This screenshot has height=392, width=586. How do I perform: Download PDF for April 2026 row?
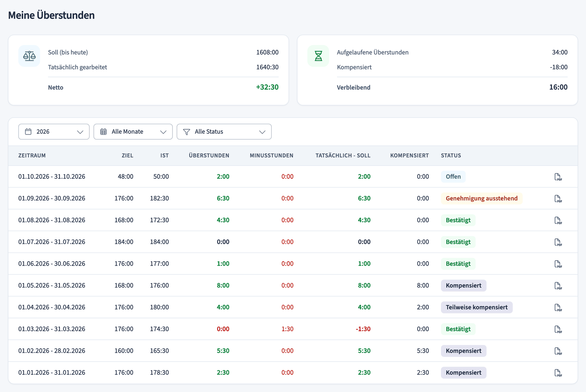pos(558,307)
